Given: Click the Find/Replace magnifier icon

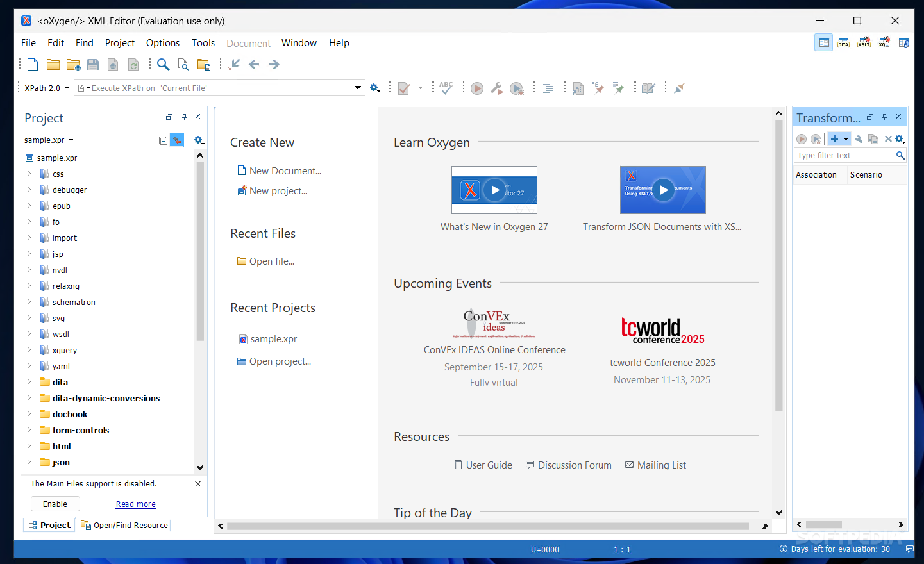Looking at the screenshot, I should coord(164,65).
